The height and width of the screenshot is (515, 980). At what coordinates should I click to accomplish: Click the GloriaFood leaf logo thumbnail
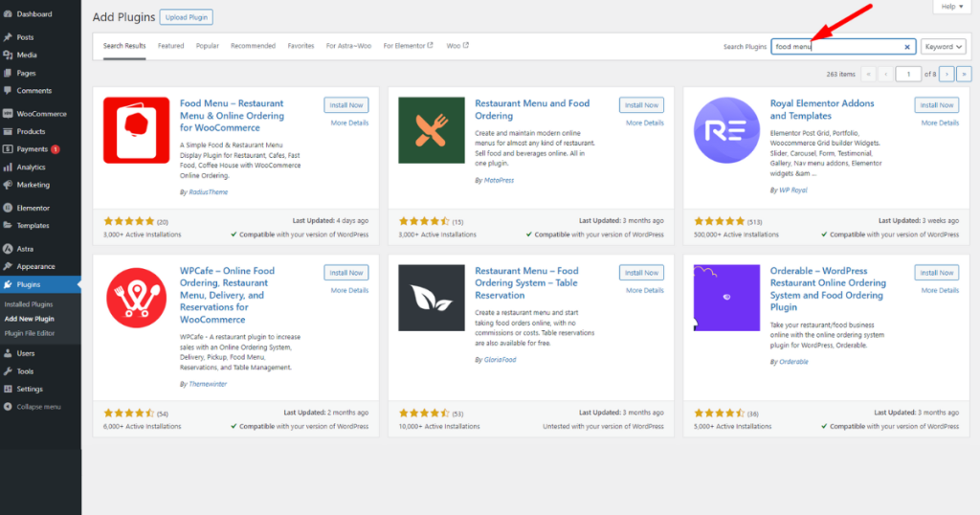coord(432,298)
